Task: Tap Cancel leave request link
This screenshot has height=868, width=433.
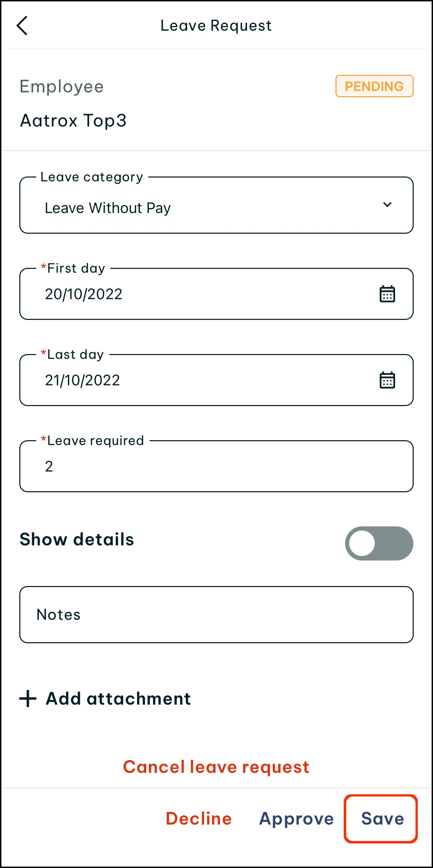Action: pyautogui.click(x=216, y=767)
